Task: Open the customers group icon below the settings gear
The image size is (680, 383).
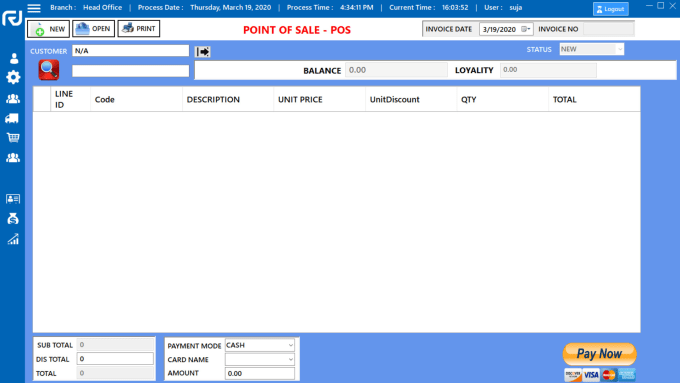Action: pyautogui.click(x=13, y=99)
